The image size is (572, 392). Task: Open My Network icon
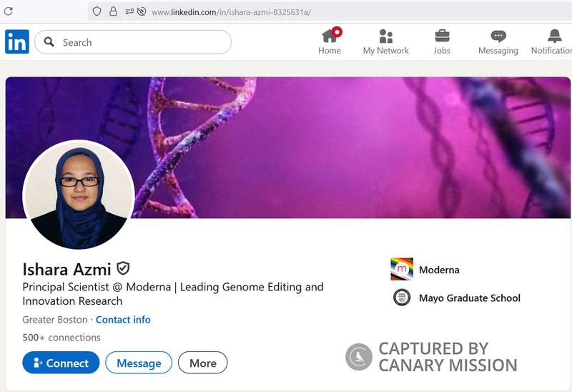coord(386,36)
